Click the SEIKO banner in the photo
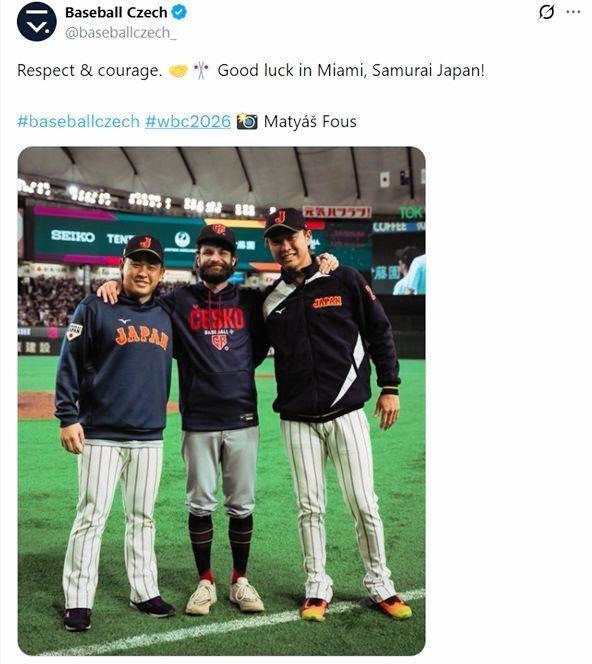 tap(73, 236)
